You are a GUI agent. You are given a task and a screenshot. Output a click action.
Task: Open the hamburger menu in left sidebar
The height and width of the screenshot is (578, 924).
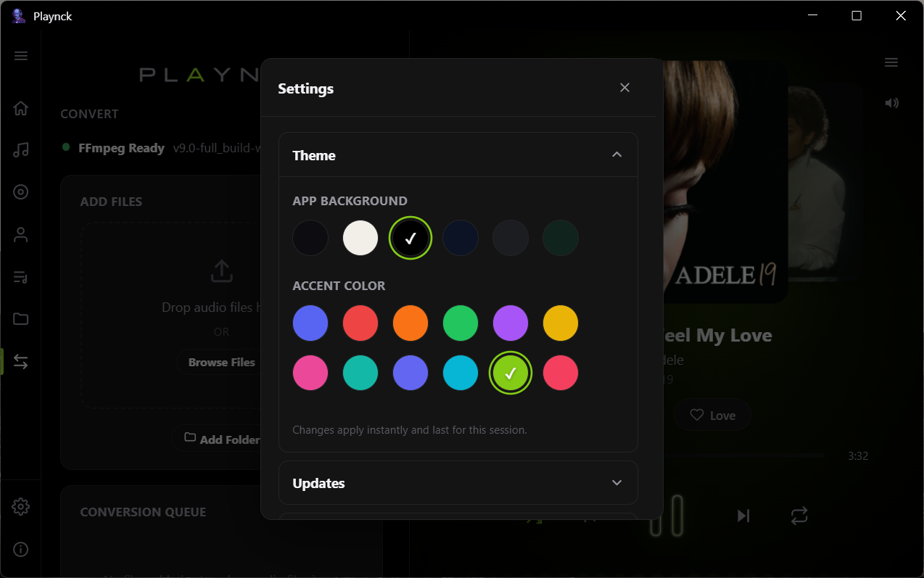pyautogui.click(x=21, y=56)
